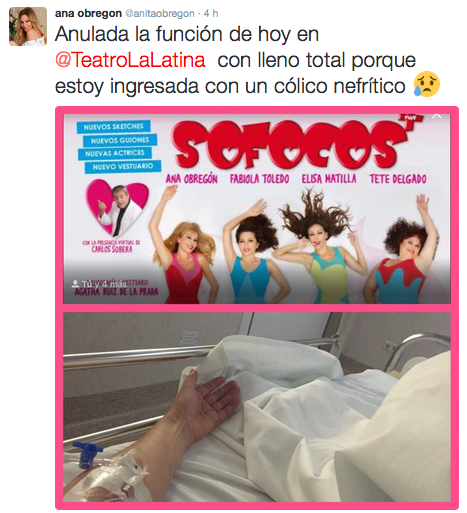Image resolution: width=467 pixels, height=513 pixels.
Task: Click the 'ana obregon' display name
Action: [88, 13]
